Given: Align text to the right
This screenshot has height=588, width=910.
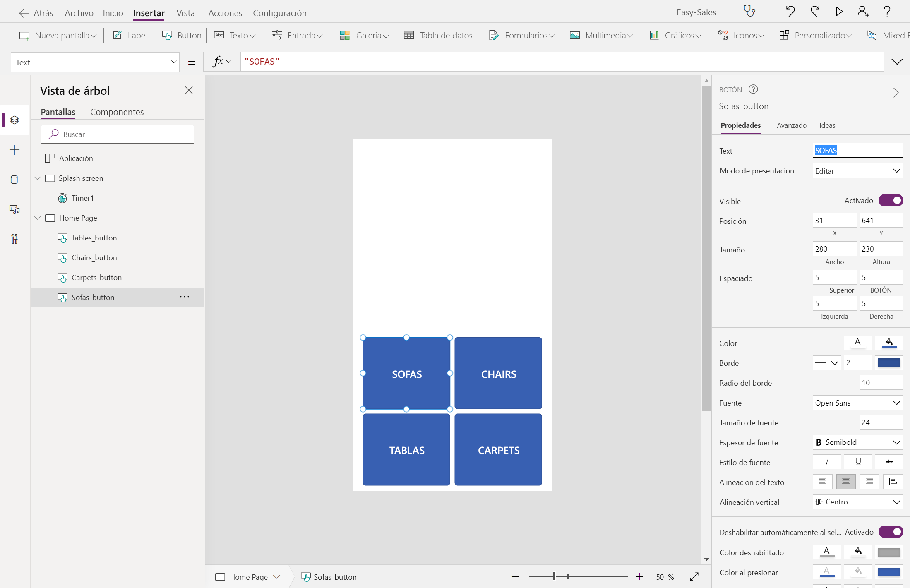Looking at the screenshot, I should (x=869, y=481).
